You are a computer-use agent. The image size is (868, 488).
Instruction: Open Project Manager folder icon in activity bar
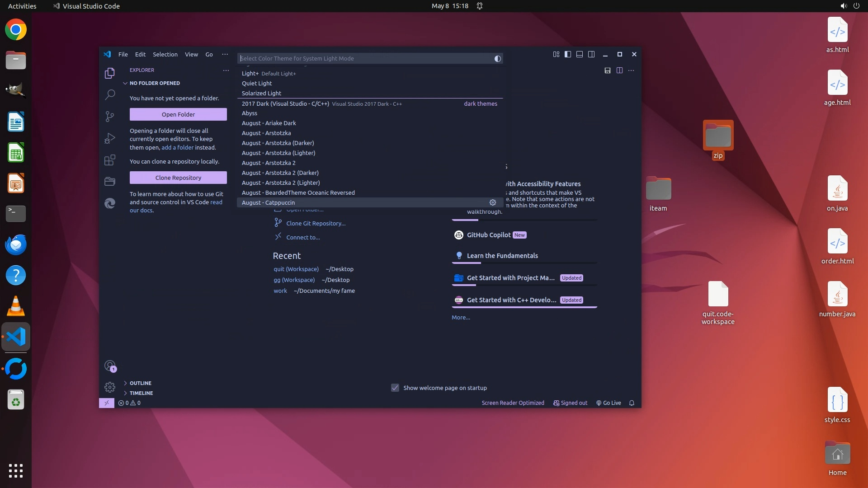[110, 181]
